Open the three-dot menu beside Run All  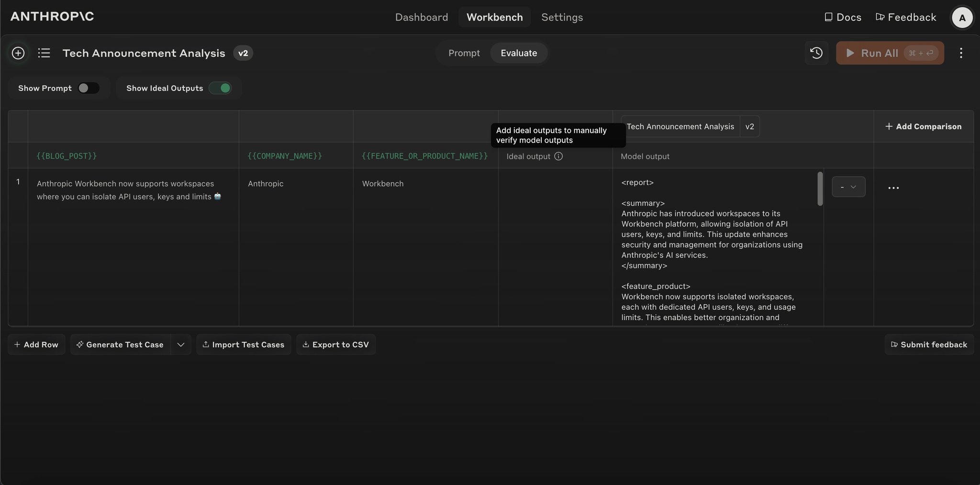961,53
